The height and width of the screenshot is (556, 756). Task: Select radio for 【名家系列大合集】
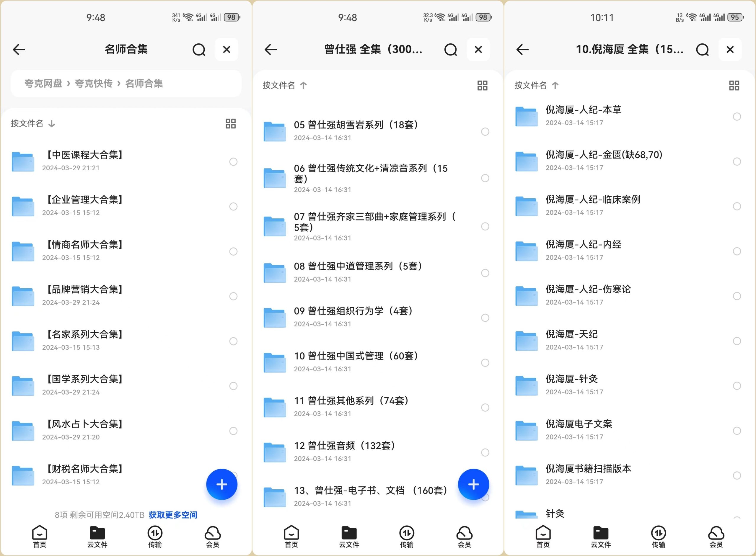[233, 341]
